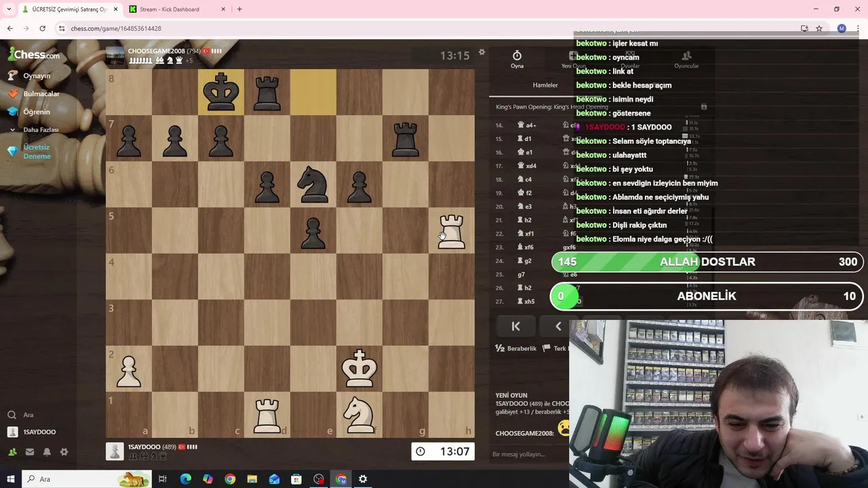Open the Ücretsiz Deneme offer
This screenshot has height=488, width=868.
pos(30,151)
